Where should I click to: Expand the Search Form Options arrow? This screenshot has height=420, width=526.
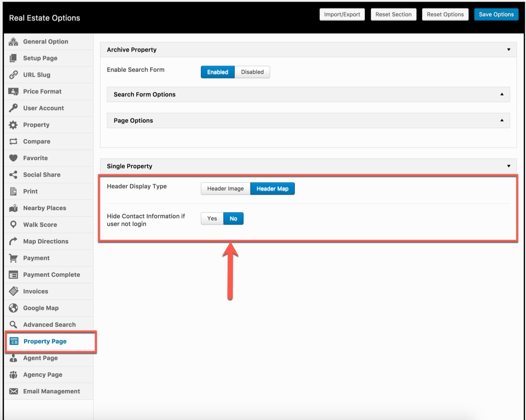(502, 94)
